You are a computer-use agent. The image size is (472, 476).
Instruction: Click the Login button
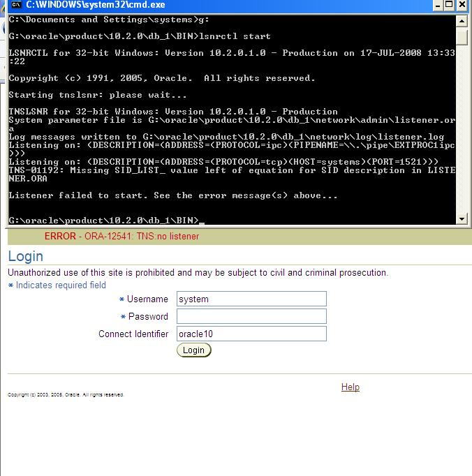click(x=194, y=350)
